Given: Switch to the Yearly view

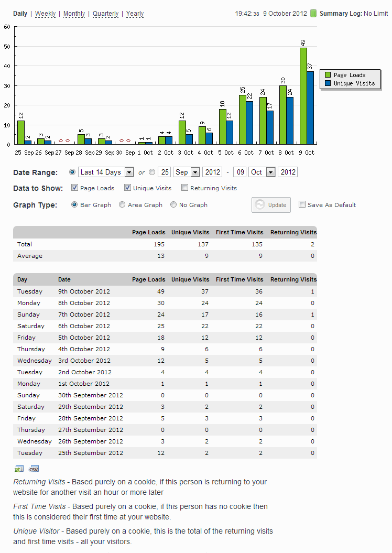Looking at the screenshot, I should point(135,14).
